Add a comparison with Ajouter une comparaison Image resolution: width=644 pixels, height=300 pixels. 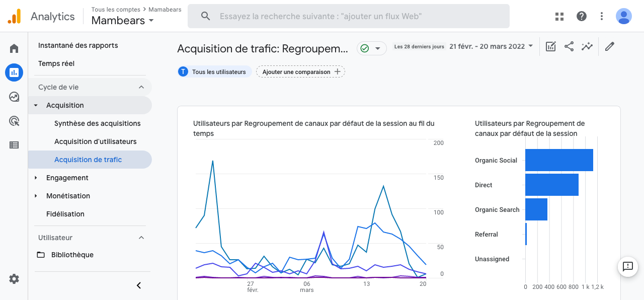coord(300,71)
